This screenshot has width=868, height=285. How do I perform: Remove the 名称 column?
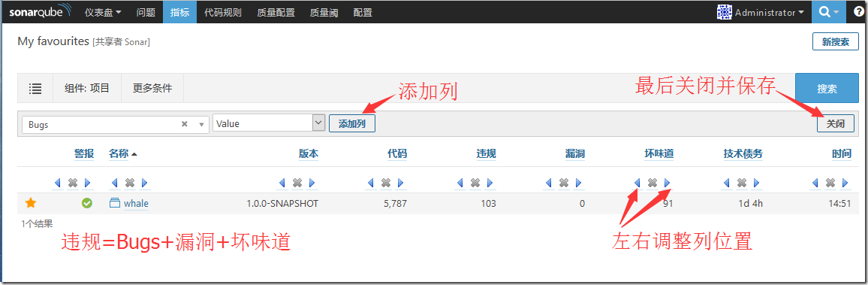[130, 183]
